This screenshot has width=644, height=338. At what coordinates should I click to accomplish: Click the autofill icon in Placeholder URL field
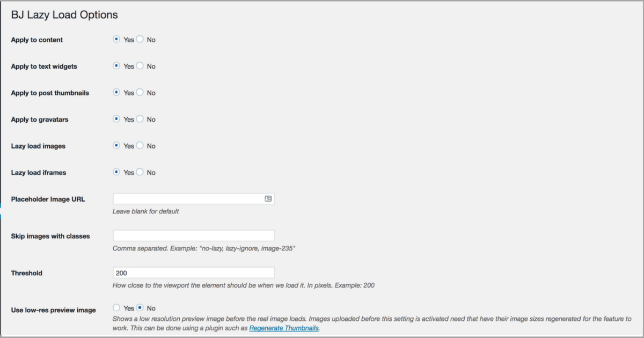pos(268,199)
